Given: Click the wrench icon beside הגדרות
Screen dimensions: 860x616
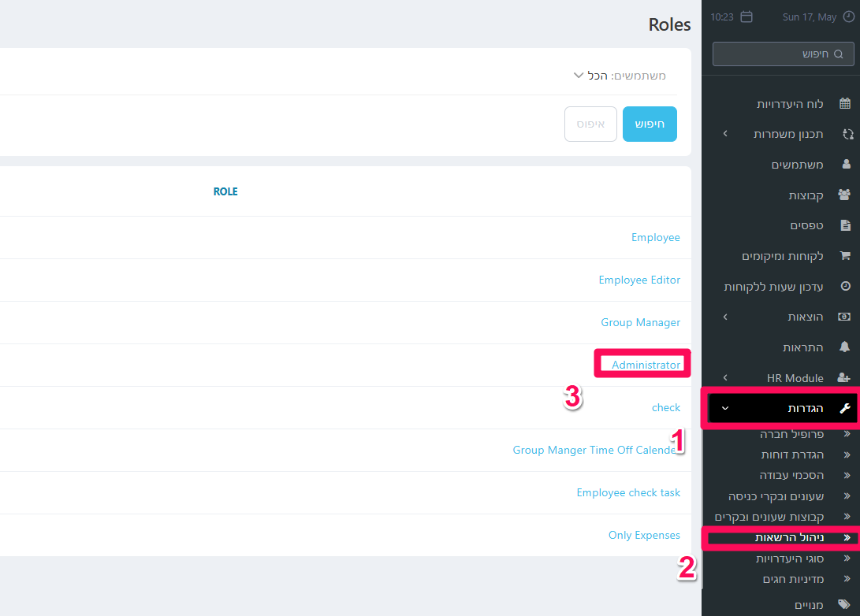Looking at the screenshot, I should pos(845,408).
